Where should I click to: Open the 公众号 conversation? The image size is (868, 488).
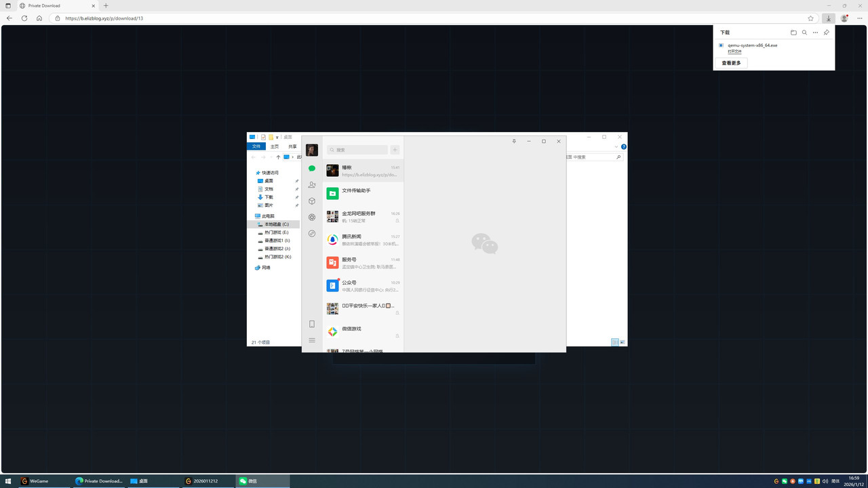coord(363,285)
